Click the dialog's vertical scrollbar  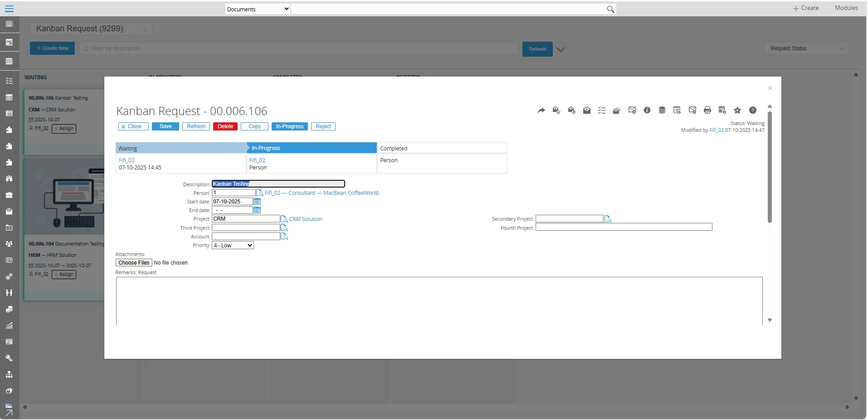point(770,168)
